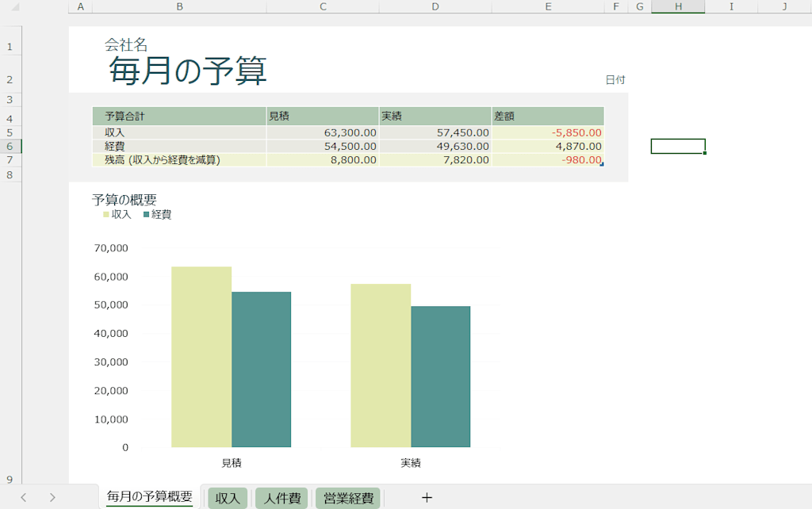Click the 収入 legend entry in the chart

point(117,214)
